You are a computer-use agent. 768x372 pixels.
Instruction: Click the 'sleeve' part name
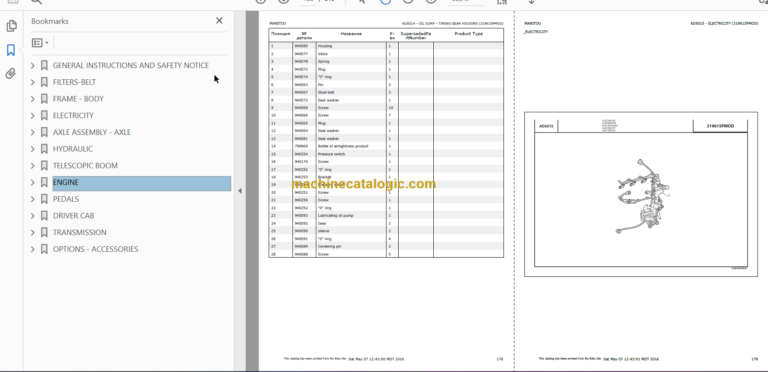click(x=323, y=231)
